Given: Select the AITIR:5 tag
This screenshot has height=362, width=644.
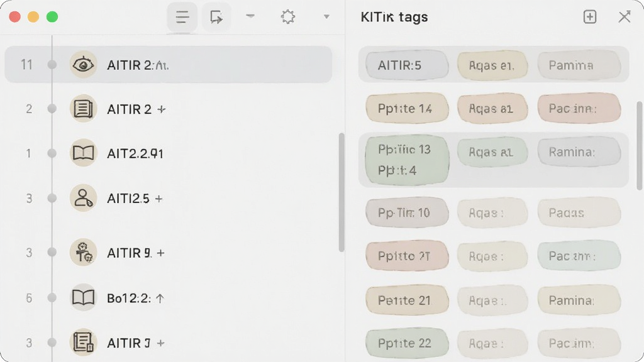Looking at the screenshot, I should click(407, 65).
